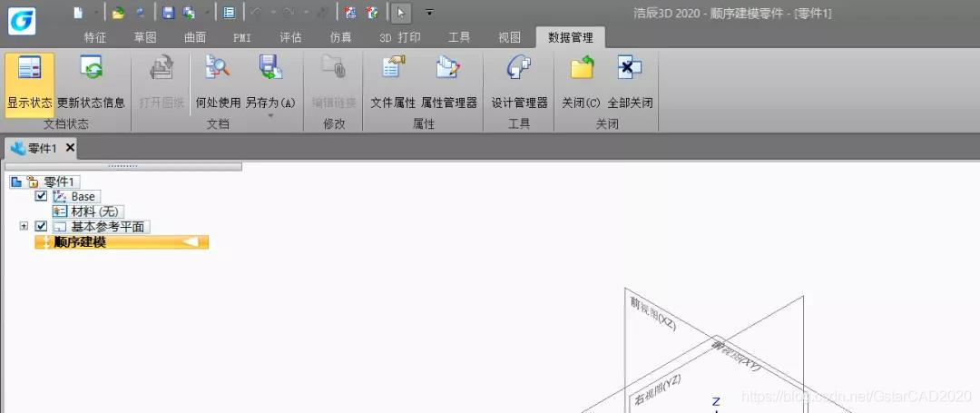Switch to the 工具 ribbon tab
The image size is (980, 413).
pos(459,37)
